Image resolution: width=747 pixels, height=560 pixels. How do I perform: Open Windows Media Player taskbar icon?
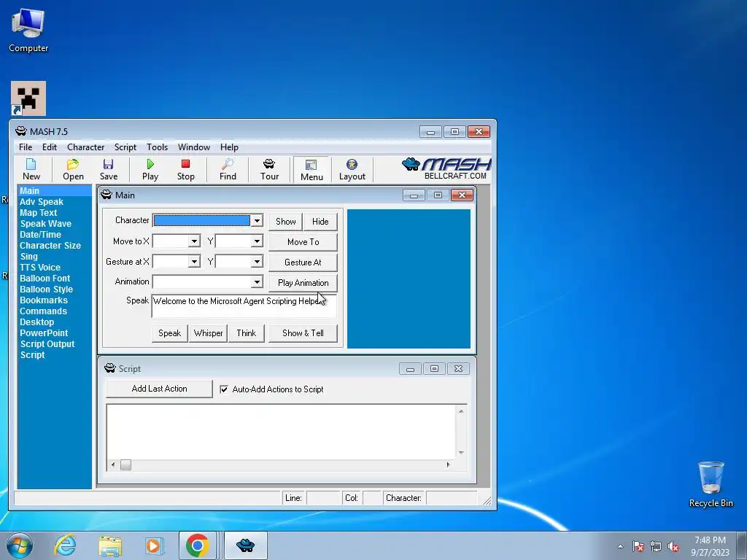click(x=153, y=545)
